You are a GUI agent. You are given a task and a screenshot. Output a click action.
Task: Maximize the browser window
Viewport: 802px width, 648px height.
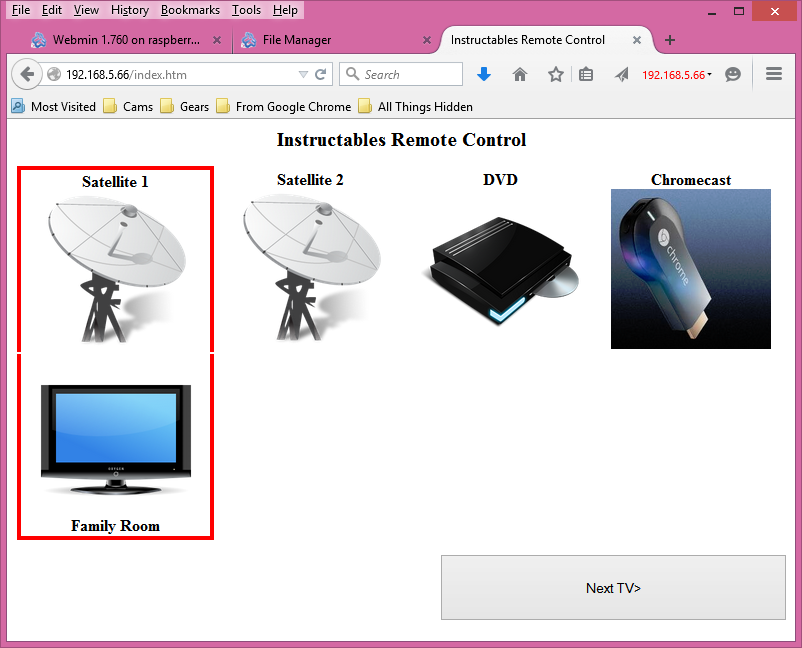click(739, 11)
